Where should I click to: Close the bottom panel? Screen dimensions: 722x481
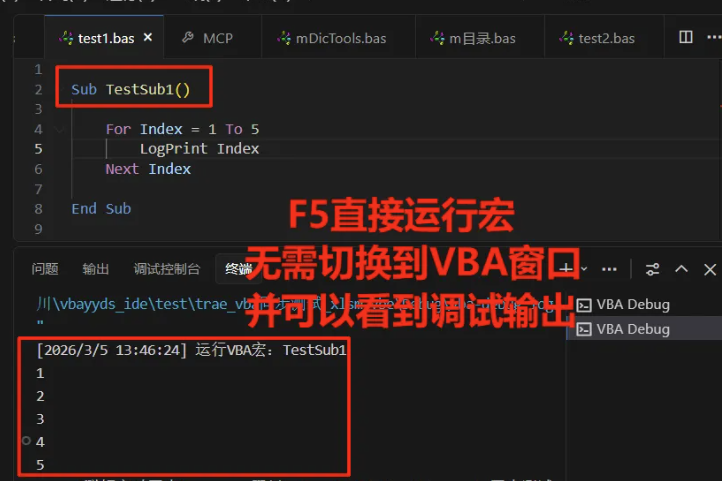pyautogui.click(x=710, y=269)
